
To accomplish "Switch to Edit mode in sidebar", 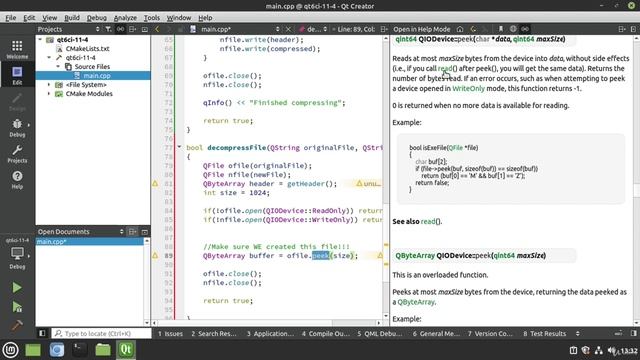I will pos(17,76).
